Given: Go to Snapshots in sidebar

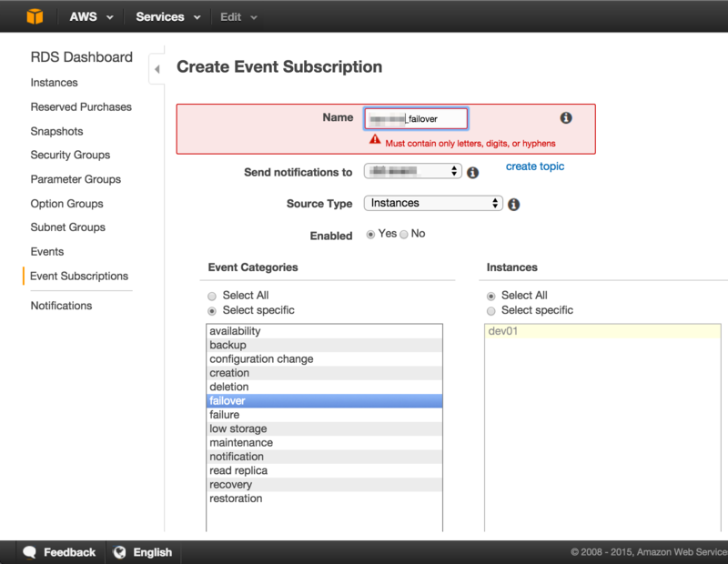Looking at the screenshot, I should pyautogui.click(x=56, y=131).
